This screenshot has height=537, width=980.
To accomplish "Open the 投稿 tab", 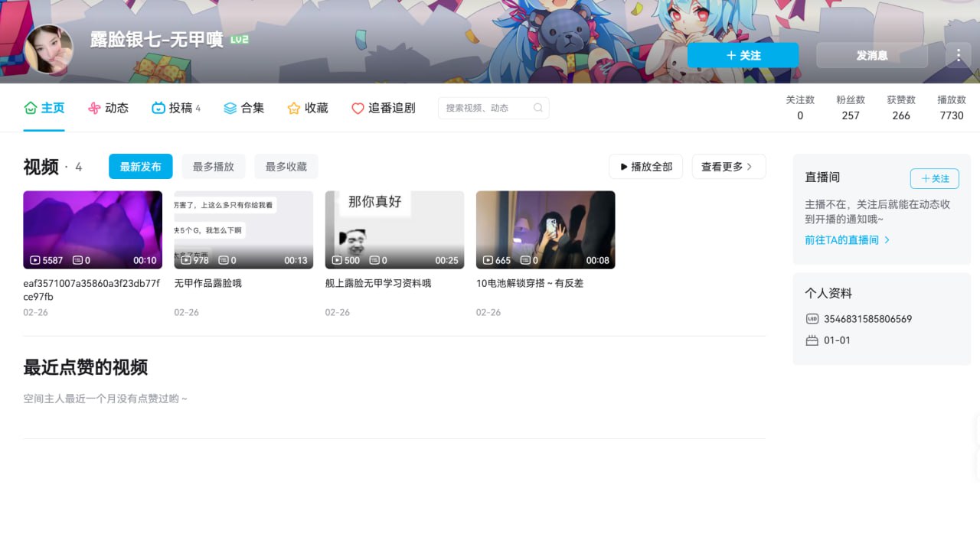I will 175,108.
